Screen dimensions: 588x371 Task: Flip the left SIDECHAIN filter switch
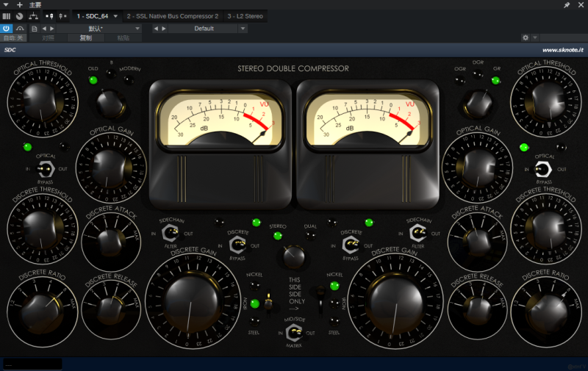click(x=171, y=233)
